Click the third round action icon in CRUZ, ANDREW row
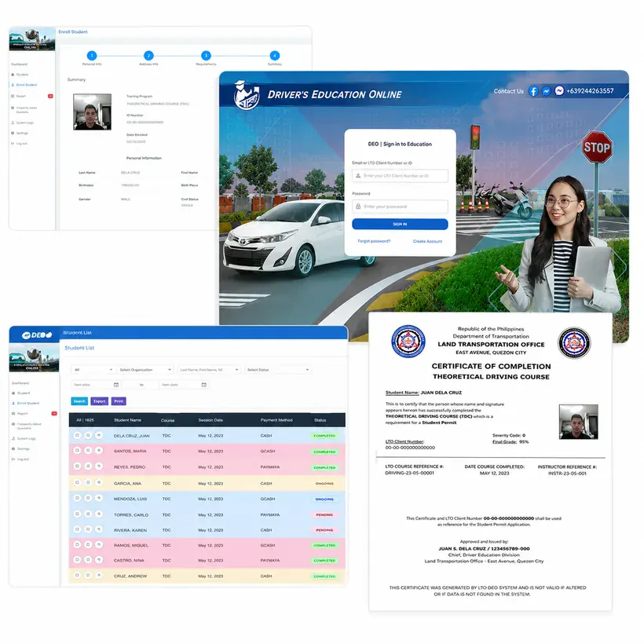This screenshot has width=644, height=644. [x=99, y=576]
